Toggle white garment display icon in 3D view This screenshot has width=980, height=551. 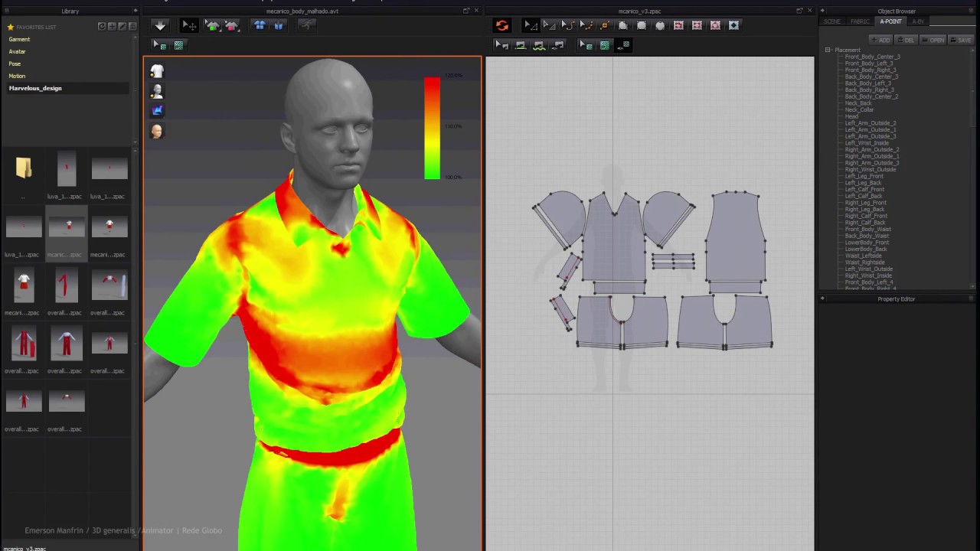click(x=157, y=71)
